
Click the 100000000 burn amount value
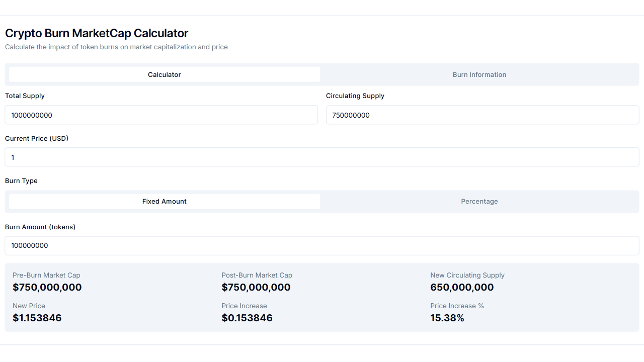[29, 245]
